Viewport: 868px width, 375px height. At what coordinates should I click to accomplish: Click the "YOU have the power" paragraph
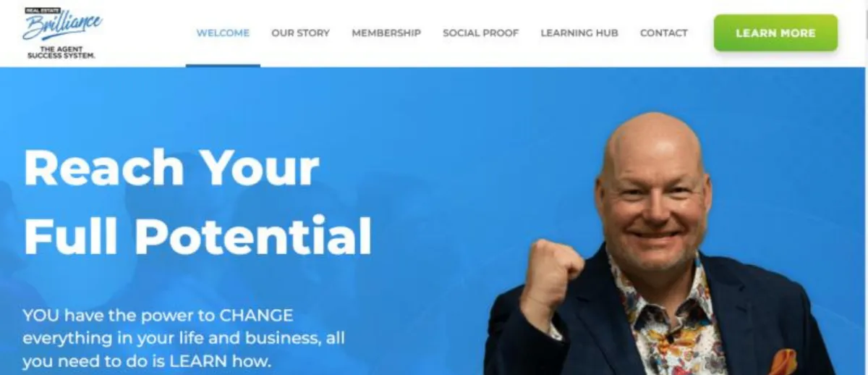tap(184, 338)
